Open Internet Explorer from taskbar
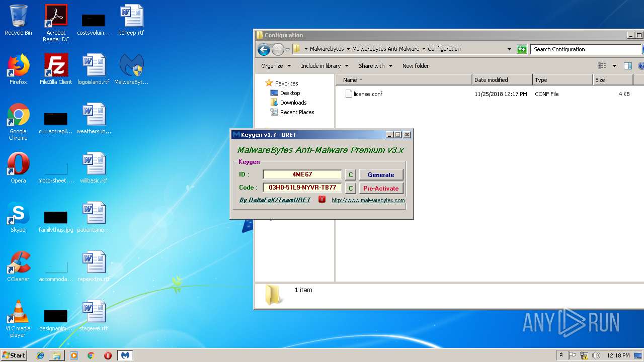 40,355
